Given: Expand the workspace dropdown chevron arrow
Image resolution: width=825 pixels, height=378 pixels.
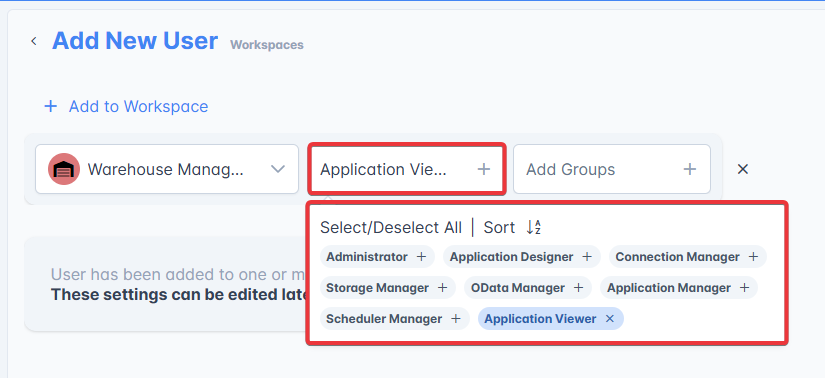Looking at the screenshot, I should pos(278,169).
